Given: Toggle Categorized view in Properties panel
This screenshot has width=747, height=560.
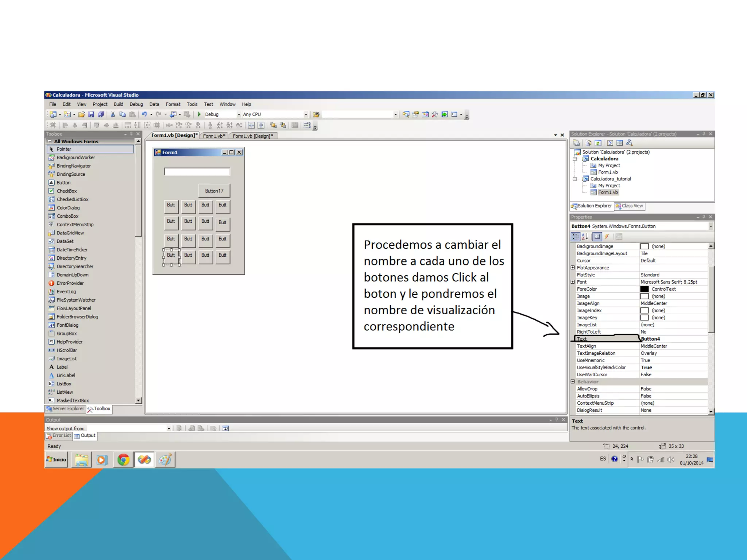Looking at the screenshot, I should 575,237.
